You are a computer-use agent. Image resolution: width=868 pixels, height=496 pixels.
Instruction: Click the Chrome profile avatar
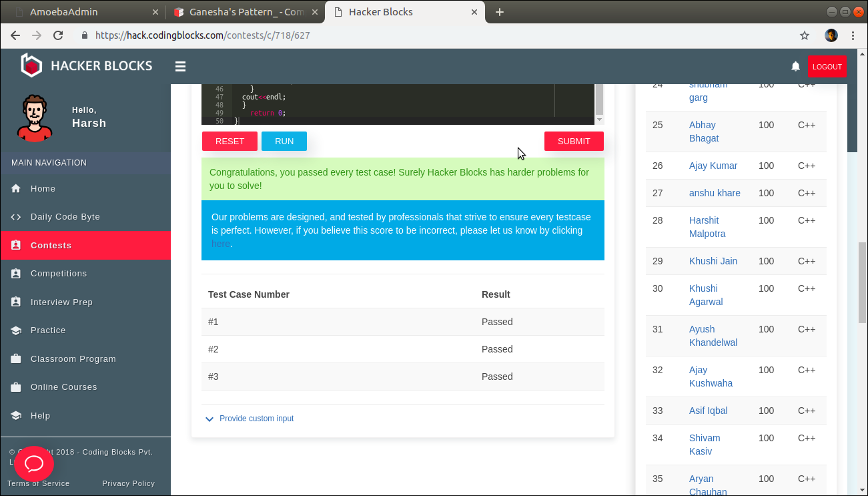831,35
